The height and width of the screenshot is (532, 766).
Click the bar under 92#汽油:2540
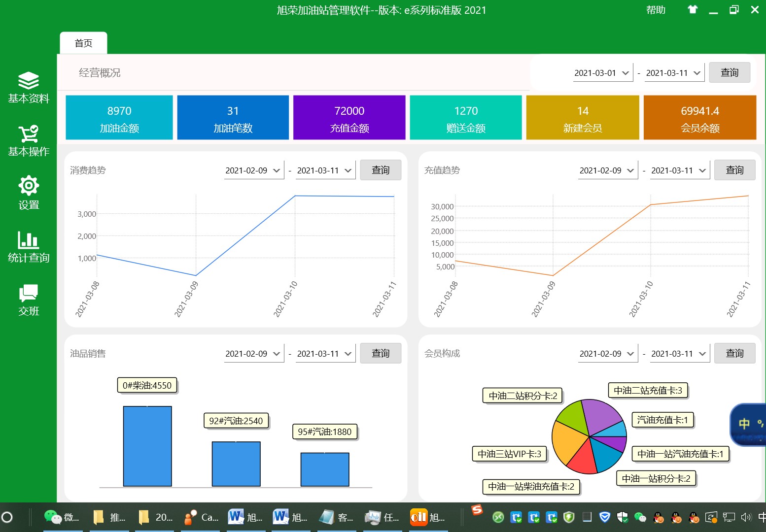(x=236, y=464)
